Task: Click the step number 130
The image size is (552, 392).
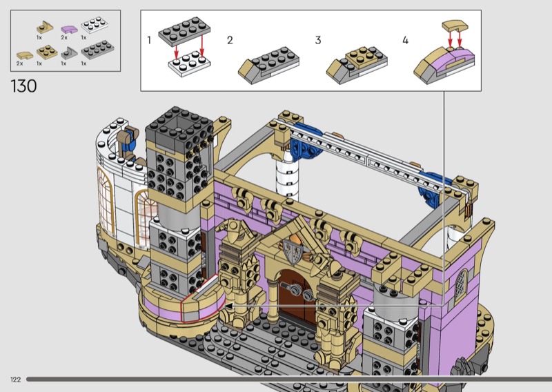Action: point(23,86)
